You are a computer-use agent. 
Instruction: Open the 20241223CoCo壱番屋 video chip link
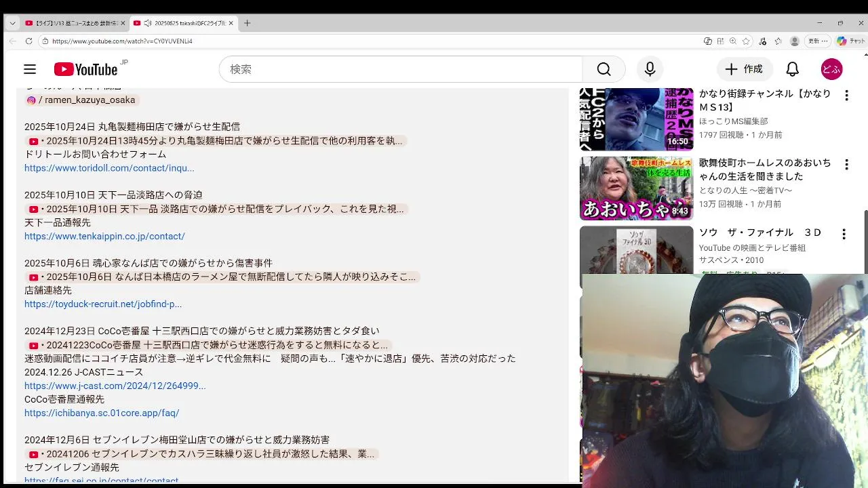tap(208, 345)
